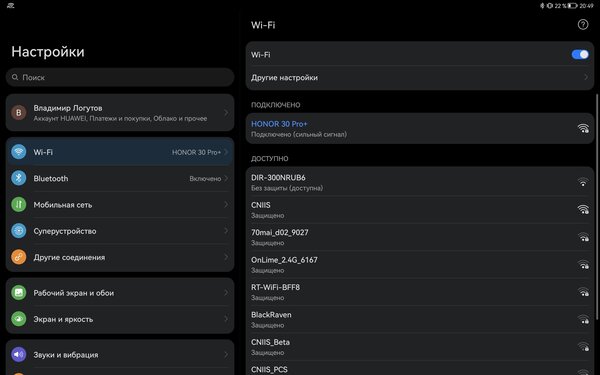Open Экран и яркость settings
Viewport: 600px width, 375px height.
pyautogui.click(x=120, y=319)
